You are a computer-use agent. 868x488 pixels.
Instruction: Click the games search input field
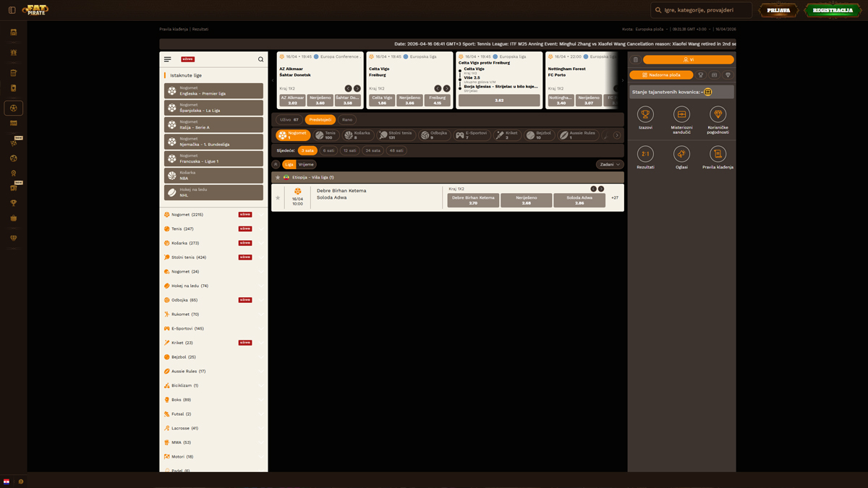tap(705, 10)
